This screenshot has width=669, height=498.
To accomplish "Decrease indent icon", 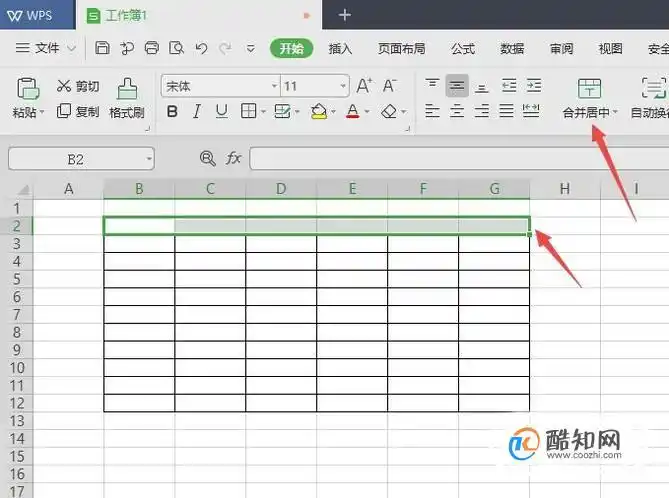I will 509,86.
